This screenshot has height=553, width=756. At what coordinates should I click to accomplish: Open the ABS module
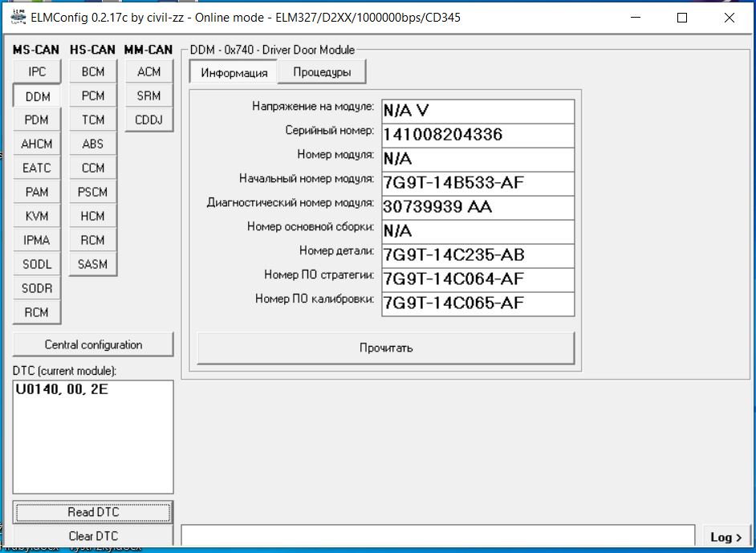(93, 144)
